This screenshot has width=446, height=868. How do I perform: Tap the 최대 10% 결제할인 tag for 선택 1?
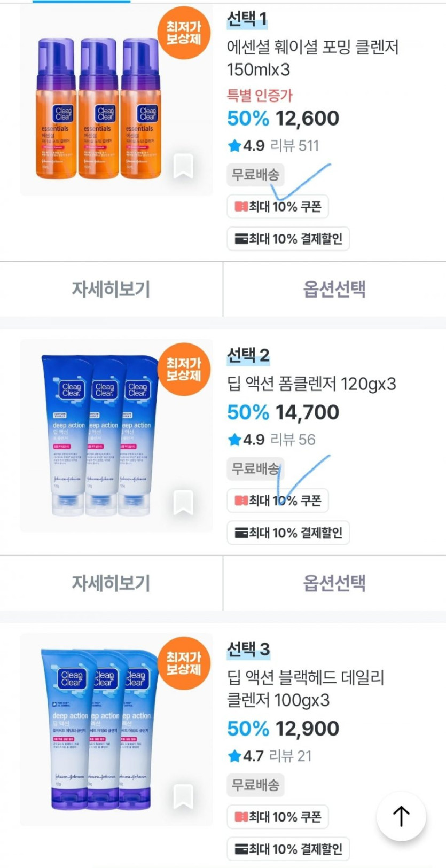[x=288, y=239]
